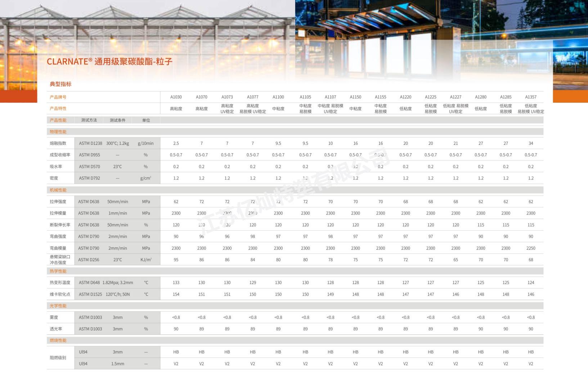Select heat deflection value 133
This screenshot has width=588, height=382.
176,283
